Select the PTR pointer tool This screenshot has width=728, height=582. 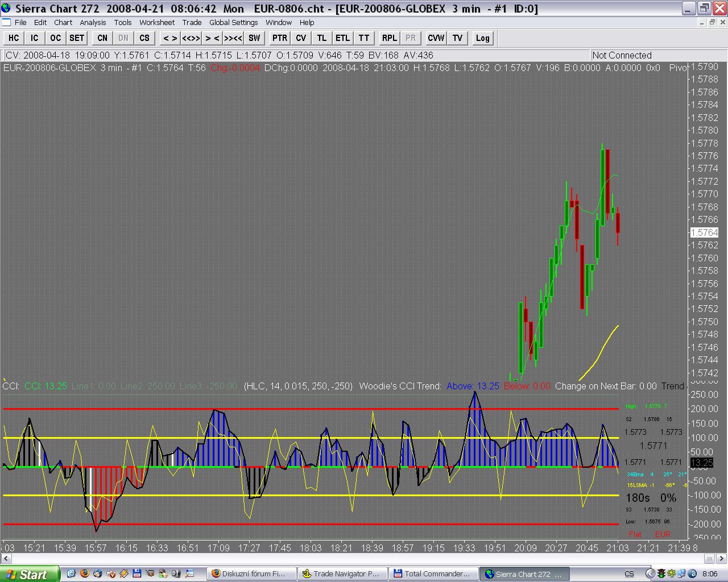(280, 38)
